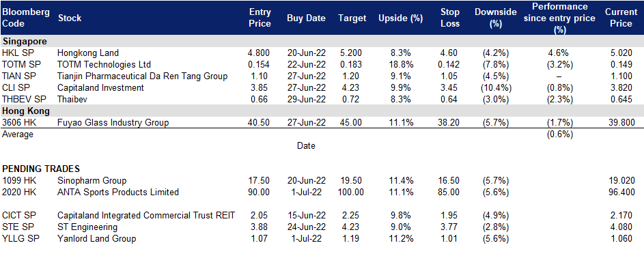Click the Stop Loss column header
The image size is (644, 256).
click(x=450, y=18)
